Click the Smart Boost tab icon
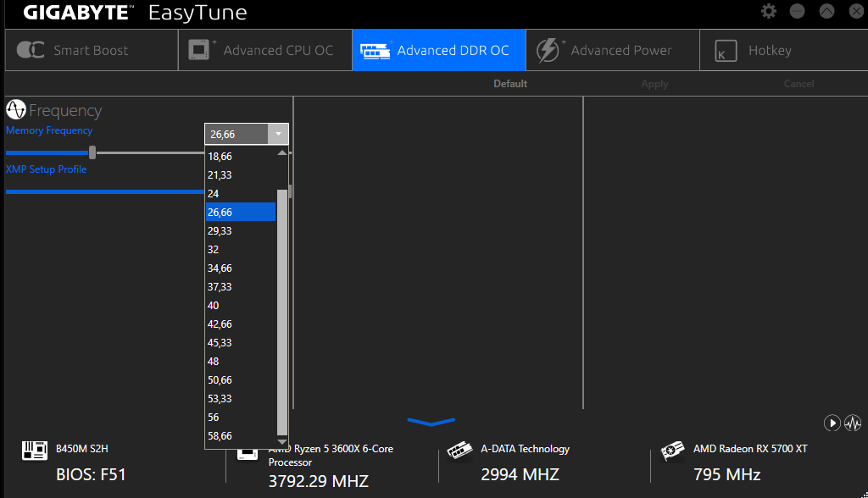The width and height of the screenshot is (868, 498). point(31,50)
